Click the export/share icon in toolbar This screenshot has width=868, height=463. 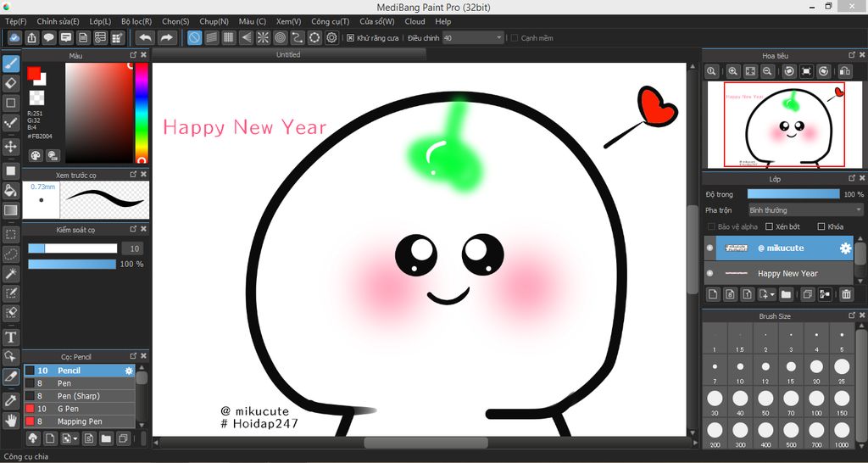click(31, 37)
